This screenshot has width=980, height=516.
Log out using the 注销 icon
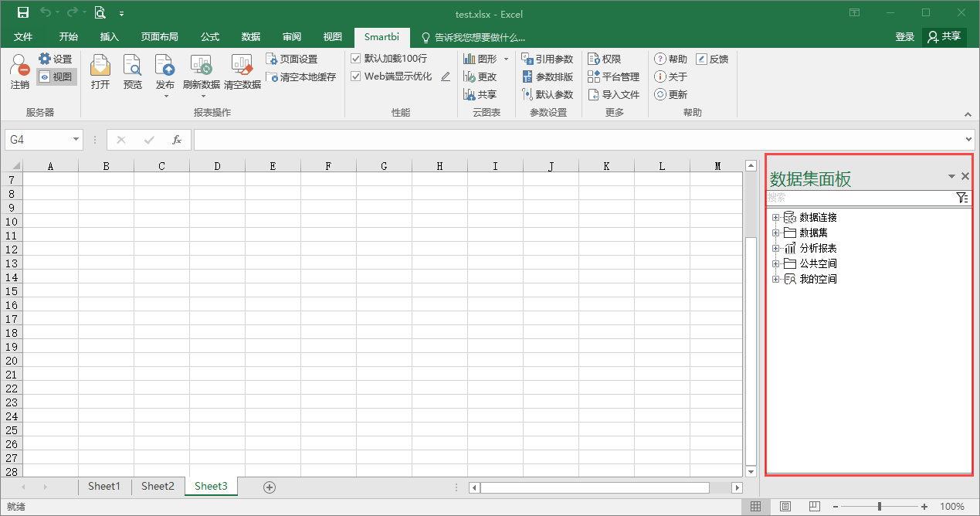click(x=19, y=72)
